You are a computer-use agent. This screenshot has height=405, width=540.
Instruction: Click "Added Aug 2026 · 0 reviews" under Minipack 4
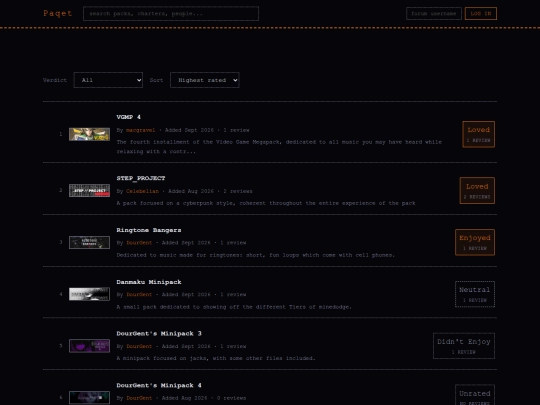(204, 398)
